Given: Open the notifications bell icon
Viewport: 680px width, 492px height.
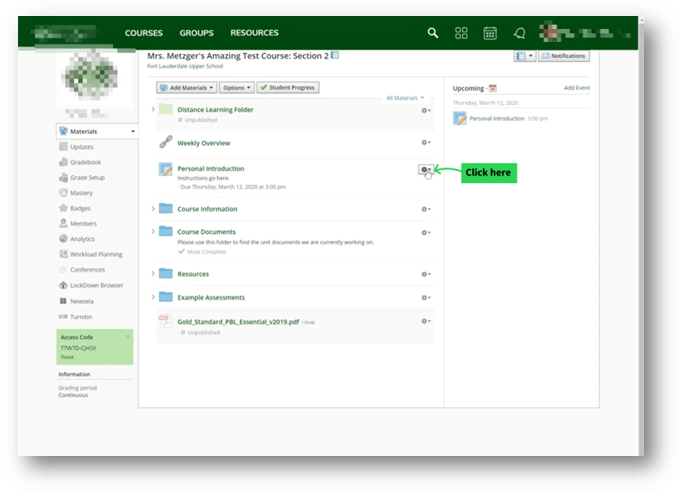Looking at the screenshot, I should click(x=520, y=33).
